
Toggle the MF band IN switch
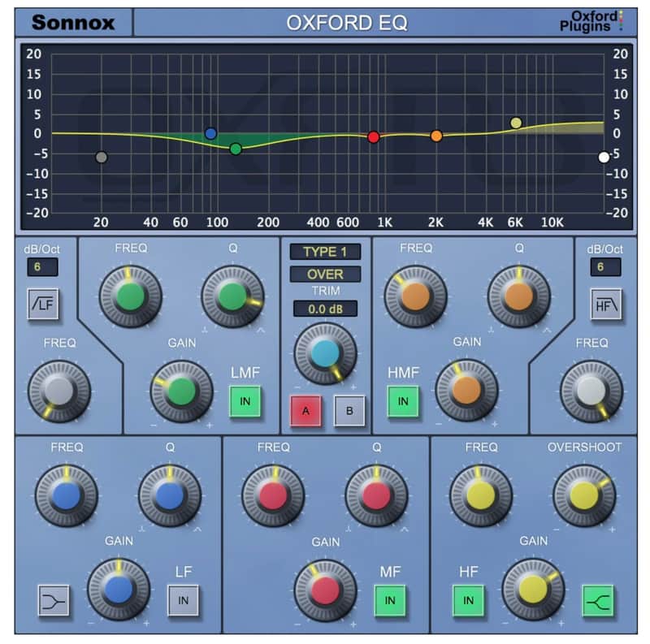(x=389, y=601)
